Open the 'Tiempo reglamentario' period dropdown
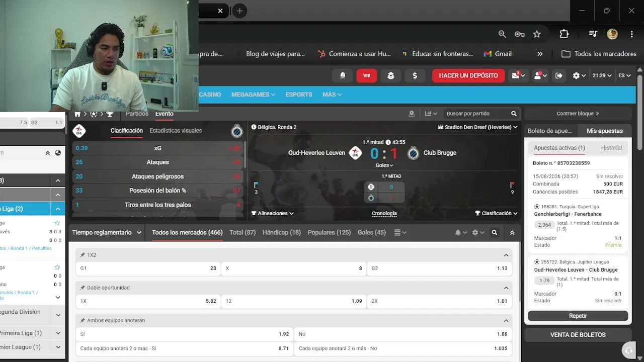This screenshot has width=644, height=362. tap(106, 232)
